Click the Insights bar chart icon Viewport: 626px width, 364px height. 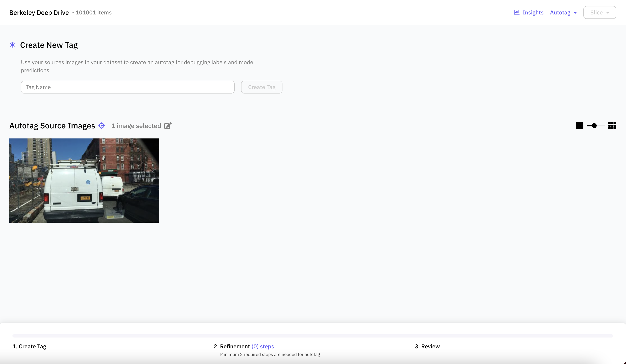point(517,12)
